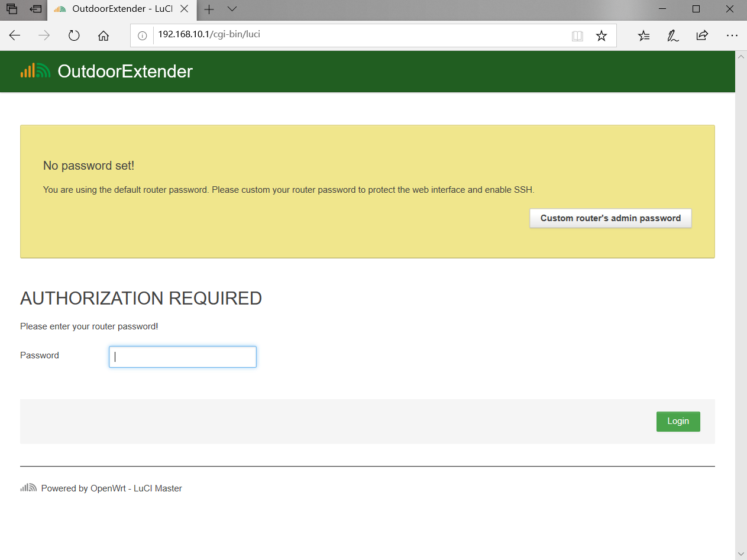Open a new tab with plus button
The height and width of the screenshot is (560, 747).
pos(209,9)
